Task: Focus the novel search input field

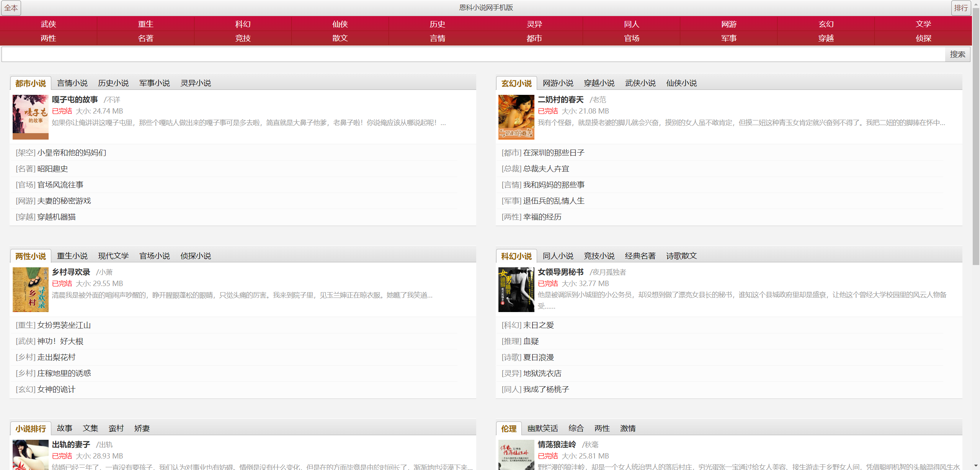Action: point(473,54)
